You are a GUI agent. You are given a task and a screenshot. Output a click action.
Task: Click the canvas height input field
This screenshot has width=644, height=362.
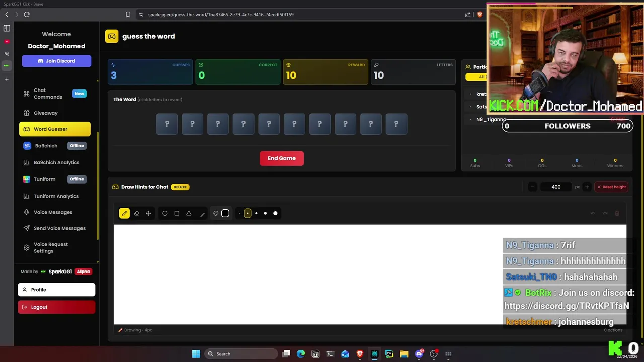[556, 187]
